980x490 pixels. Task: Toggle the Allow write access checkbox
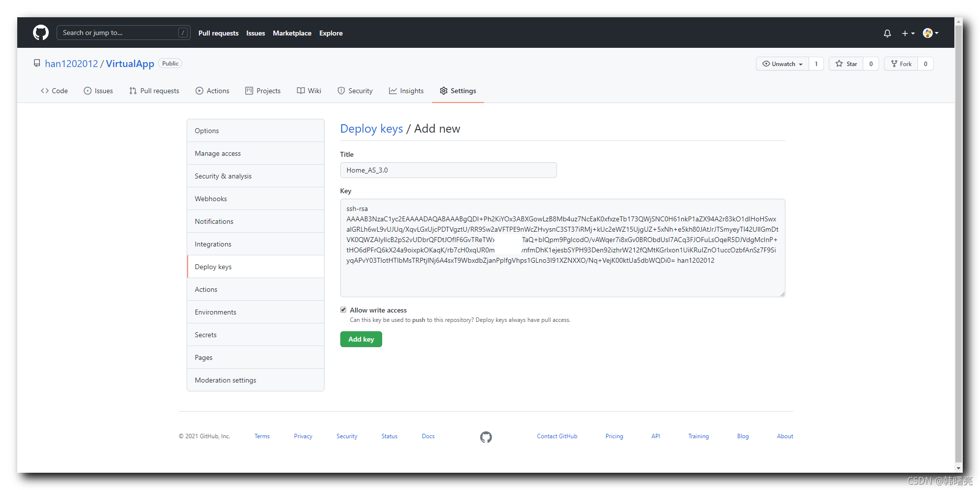pyautogui.click(x=343, y=310)
